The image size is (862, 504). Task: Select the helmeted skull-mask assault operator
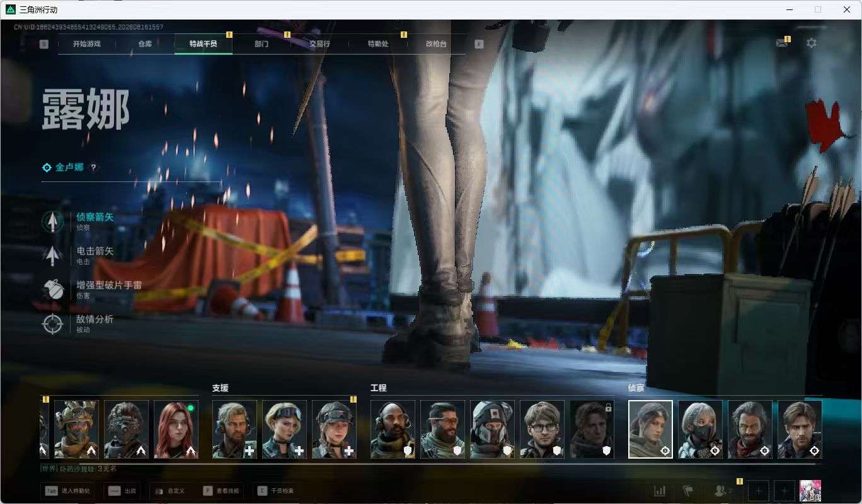point(76,429)
